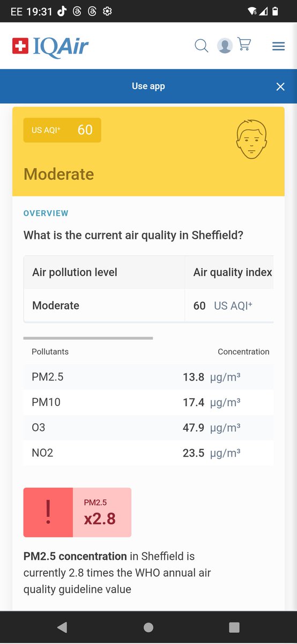
Task: Select the O3 pollutant row
Action: 148,428
